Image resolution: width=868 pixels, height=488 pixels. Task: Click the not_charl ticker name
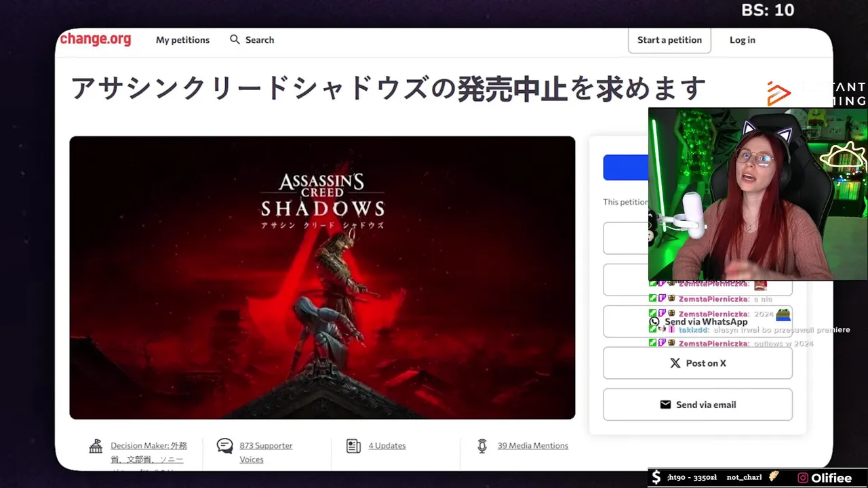point(744,478)
